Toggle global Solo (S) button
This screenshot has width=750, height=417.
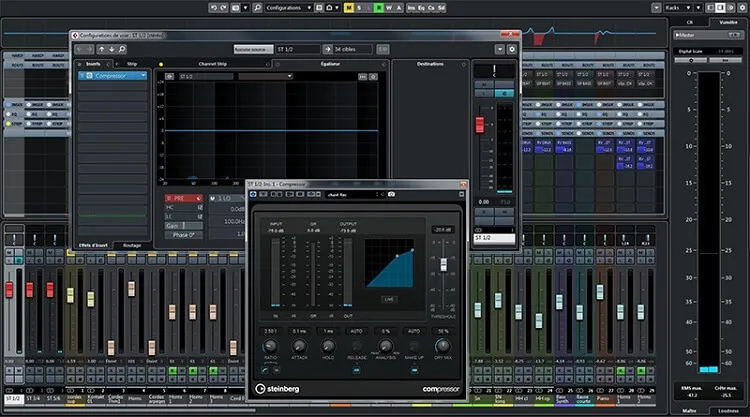[x=360, y=7]
